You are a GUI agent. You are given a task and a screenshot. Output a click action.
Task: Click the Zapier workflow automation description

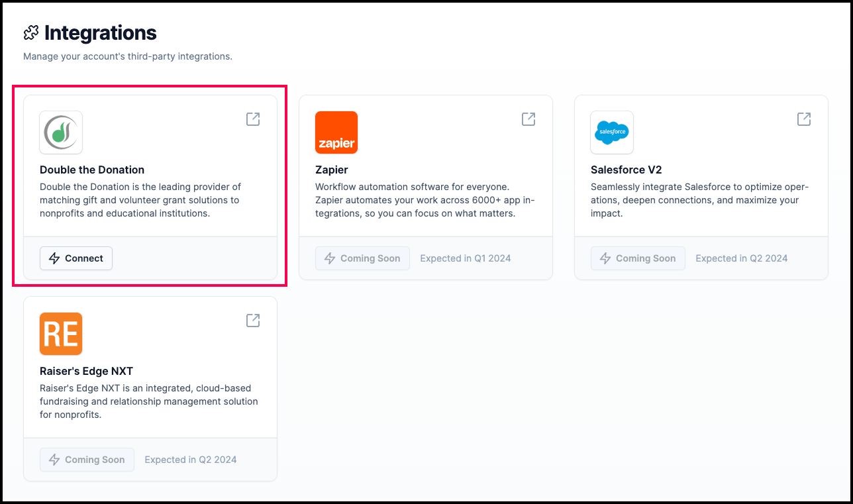pos(425,200)
